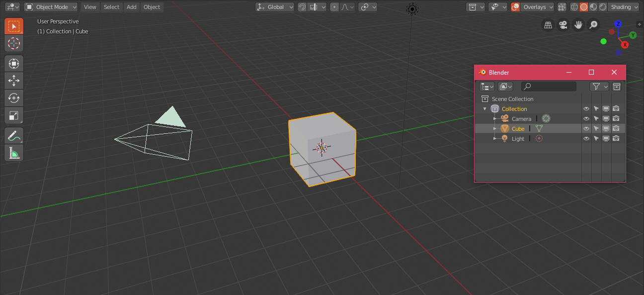Disable Camera in renders via camera icon

[616, 118]
